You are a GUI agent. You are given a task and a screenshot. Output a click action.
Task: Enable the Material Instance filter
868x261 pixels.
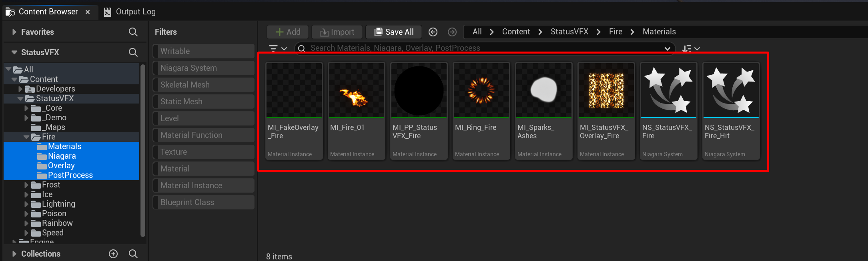[x=203, y=185]
